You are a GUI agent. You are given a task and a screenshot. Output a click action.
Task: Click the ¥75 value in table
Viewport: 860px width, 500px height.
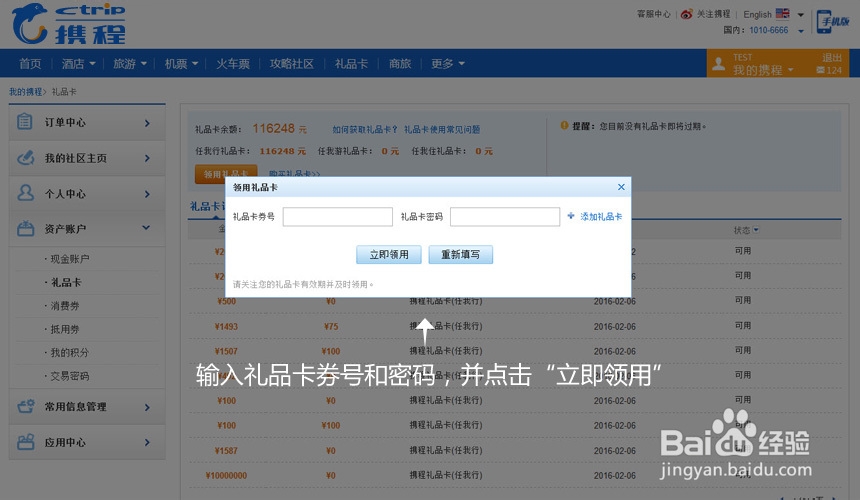[x=331, y=327]
